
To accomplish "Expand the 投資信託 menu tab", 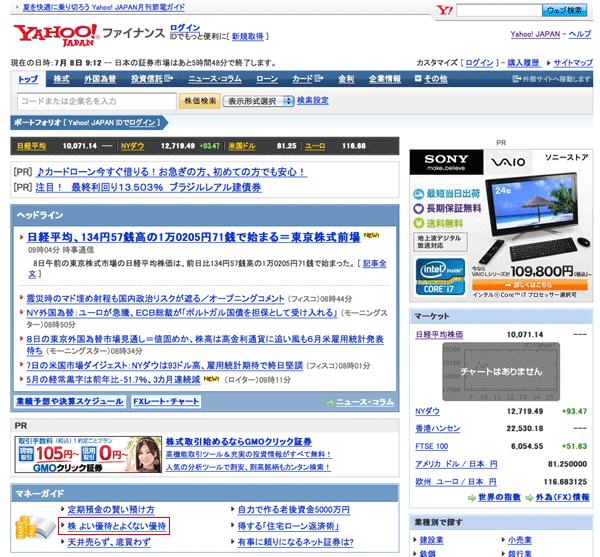I will point(153,78).
